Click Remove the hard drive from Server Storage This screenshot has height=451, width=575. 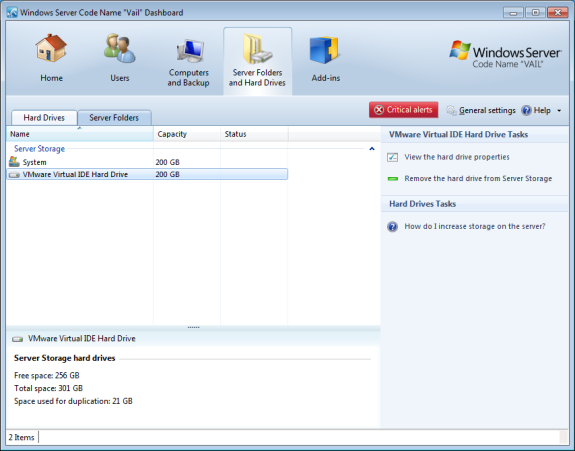point(478,179)
